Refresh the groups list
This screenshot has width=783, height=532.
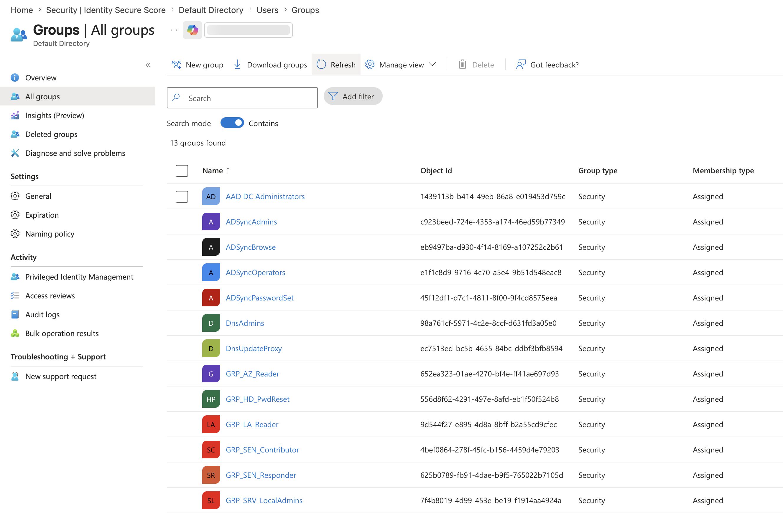336,65
